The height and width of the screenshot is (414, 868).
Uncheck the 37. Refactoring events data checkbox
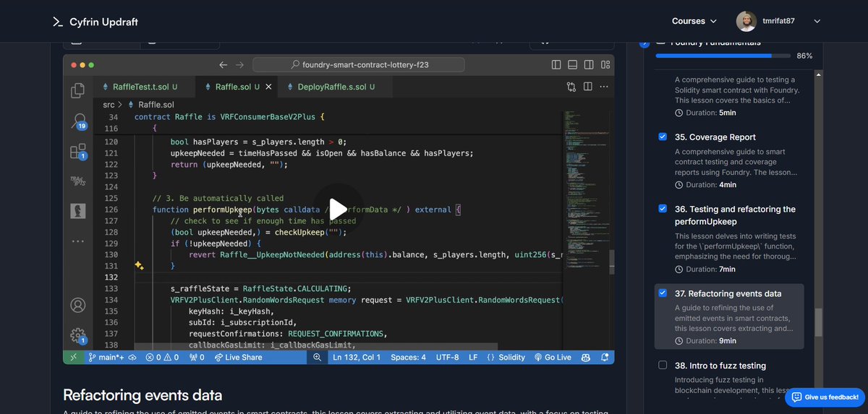click(x=663, y=293)
